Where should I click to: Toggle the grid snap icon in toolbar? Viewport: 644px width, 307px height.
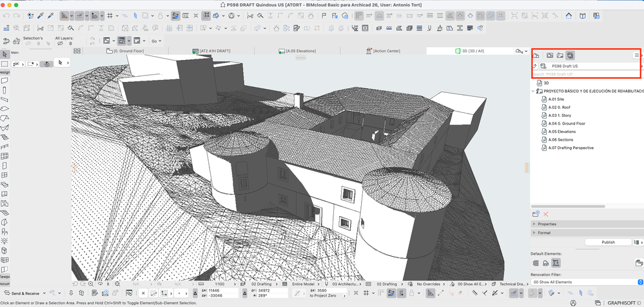pos(110,15)
